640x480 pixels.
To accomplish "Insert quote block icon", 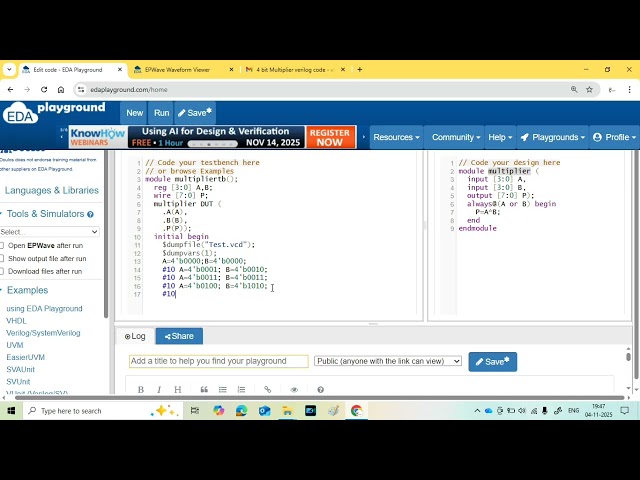I will pyautogui.click(x=204, y=389).
